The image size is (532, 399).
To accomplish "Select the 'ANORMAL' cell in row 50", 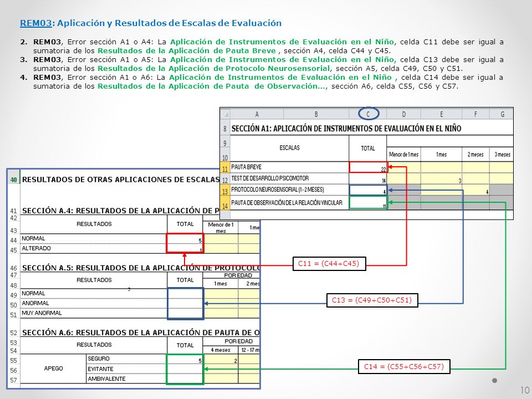I will (94, 303).
